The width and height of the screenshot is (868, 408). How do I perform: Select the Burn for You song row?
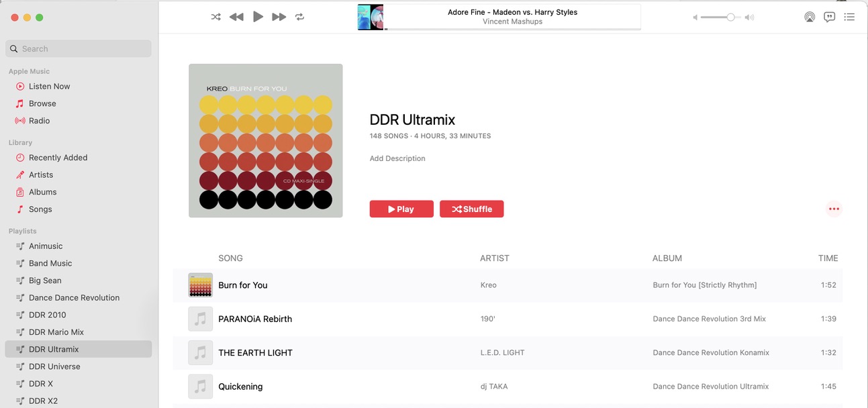pyautogui.click(x=508, y=285)
